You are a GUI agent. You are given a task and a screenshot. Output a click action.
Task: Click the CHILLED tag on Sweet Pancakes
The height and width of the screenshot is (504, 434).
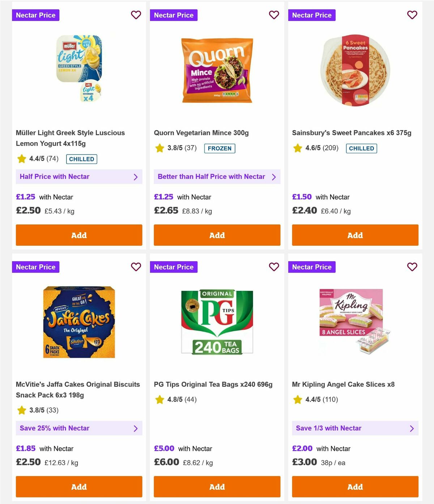click(361, 148)
